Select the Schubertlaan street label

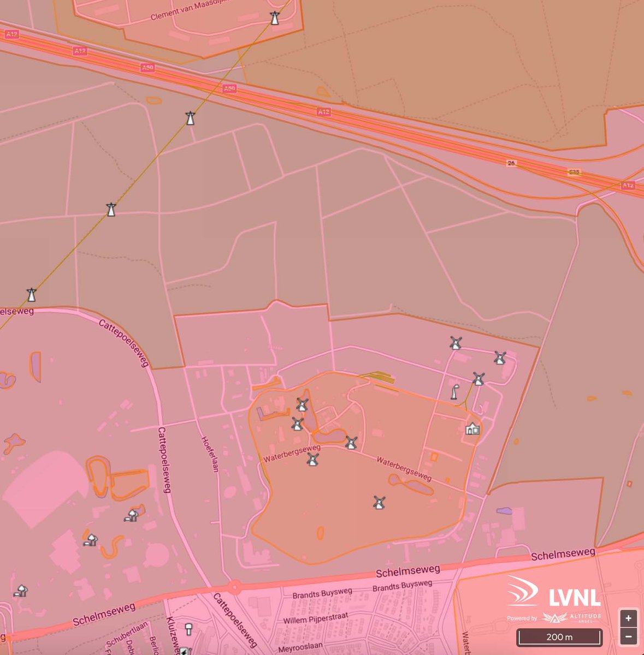[127, 634]
